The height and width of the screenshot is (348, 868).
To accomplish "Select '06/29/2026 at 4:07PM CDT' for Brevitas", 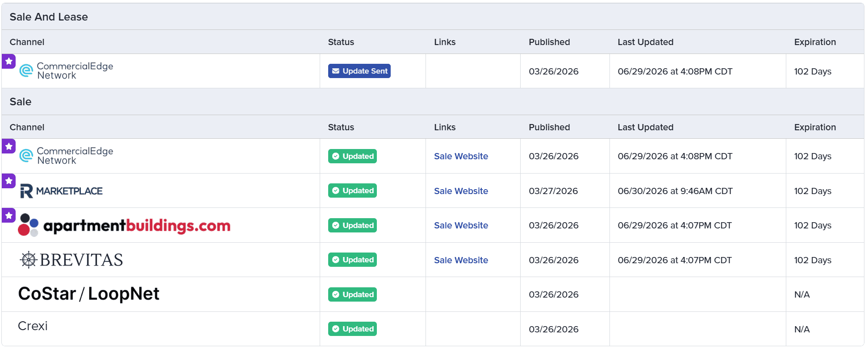I will click(675, 260).
